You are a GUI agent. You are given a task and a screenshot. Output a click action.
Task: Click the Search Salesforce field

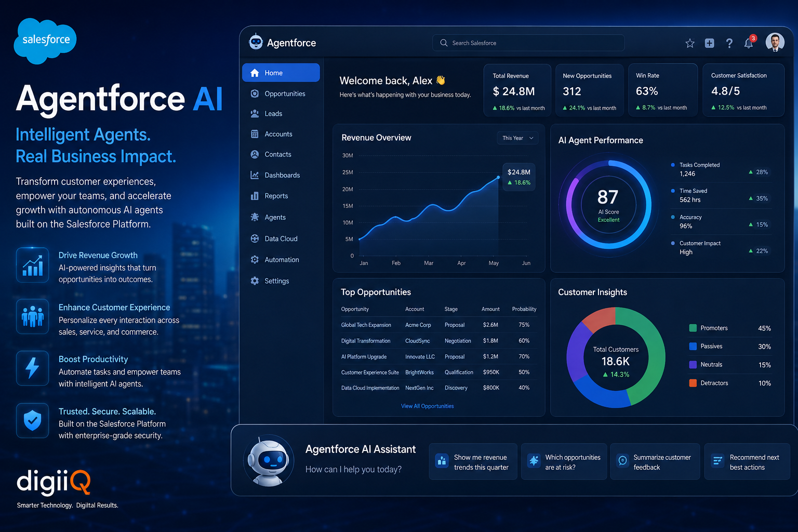528,43
